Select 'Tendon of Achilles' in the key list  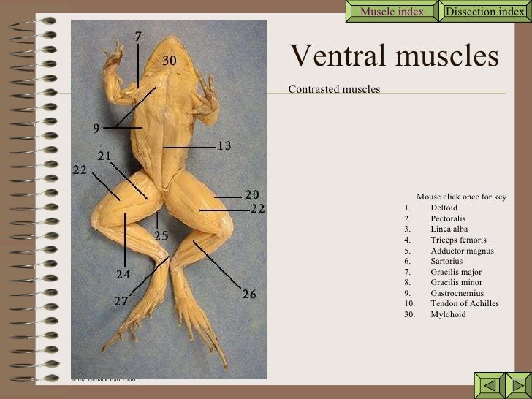465,303
